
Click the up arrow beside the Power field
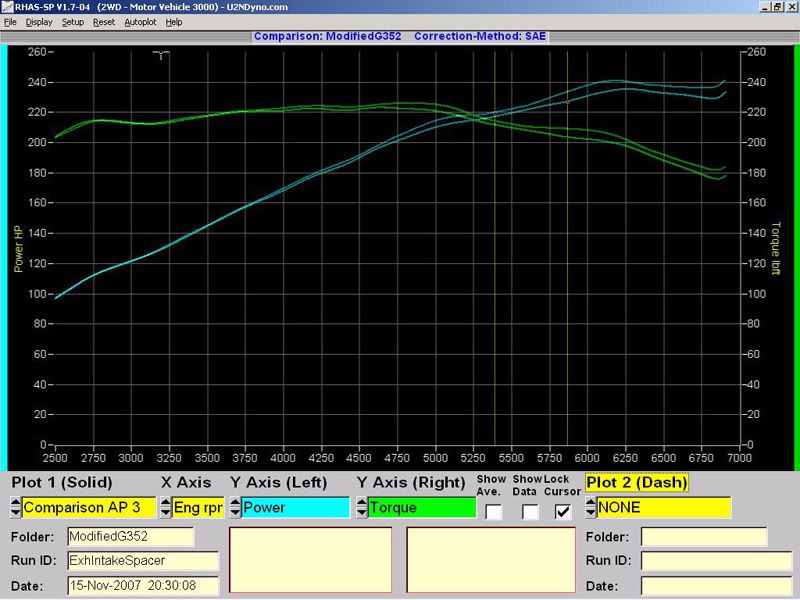pyautogui.click(x=234, y=502)
